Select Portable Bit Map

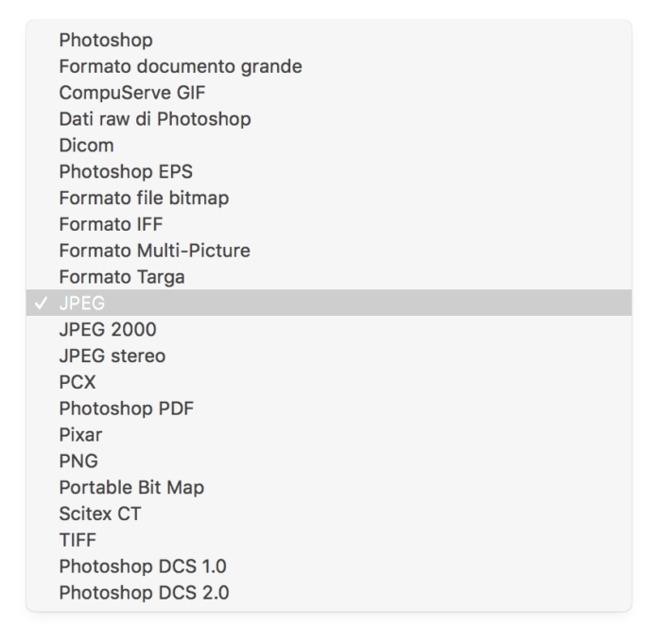click(131, 488)
